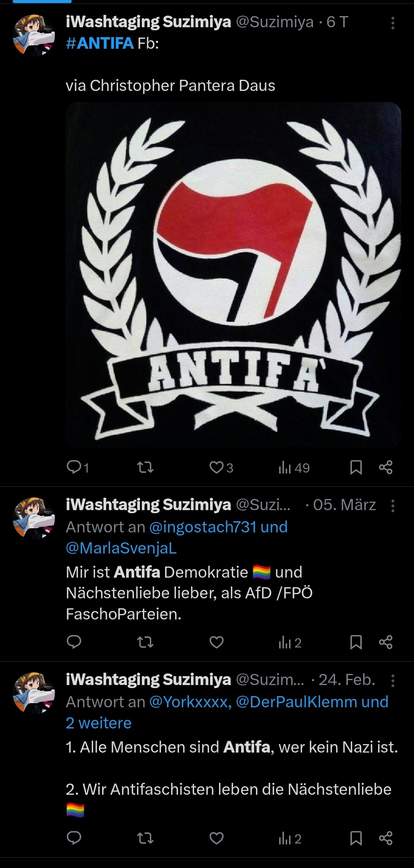The width and height of the screenshot is (414, 868).
Task: Open more options on first tweet
Action: coord(393,23)
